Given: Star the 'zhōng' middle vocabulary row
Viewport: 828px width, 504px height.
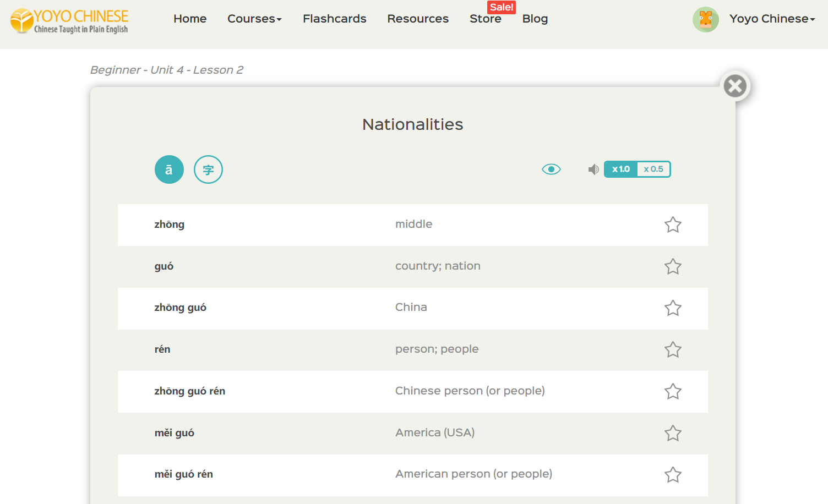Looking at the screenshot, I should 673,224.
